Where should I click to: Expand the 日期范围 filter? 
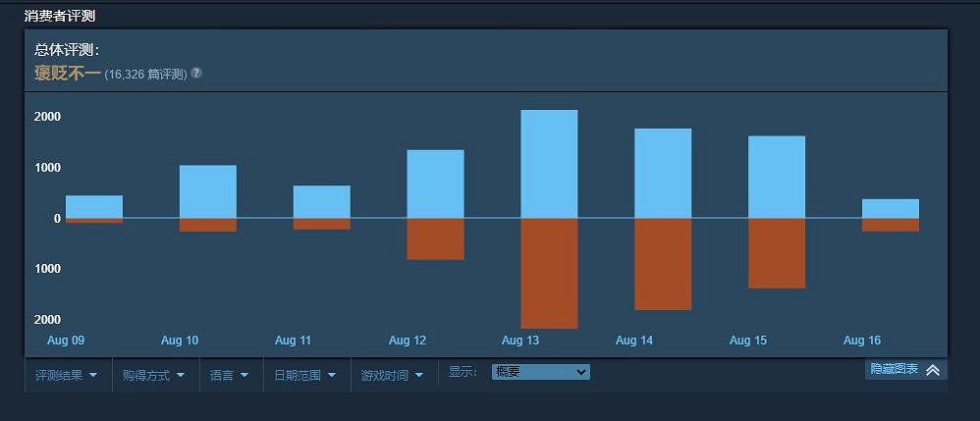coord(304,375)
